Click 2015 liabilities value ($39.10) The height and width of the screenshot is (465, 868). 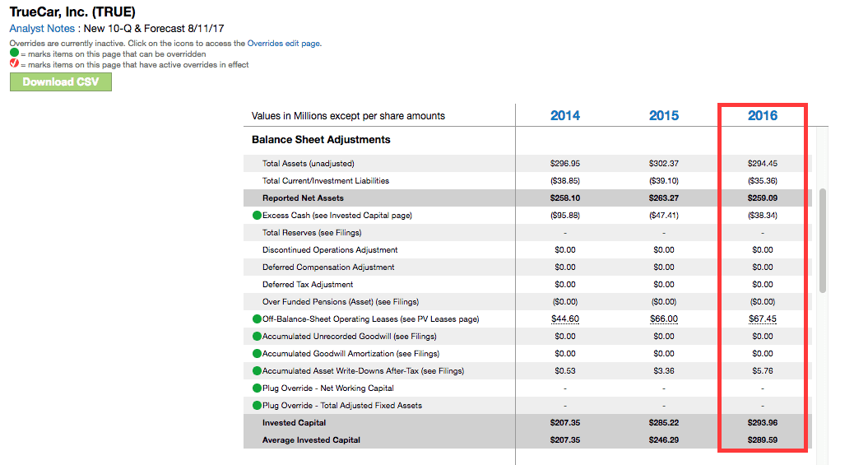(664, 180)
